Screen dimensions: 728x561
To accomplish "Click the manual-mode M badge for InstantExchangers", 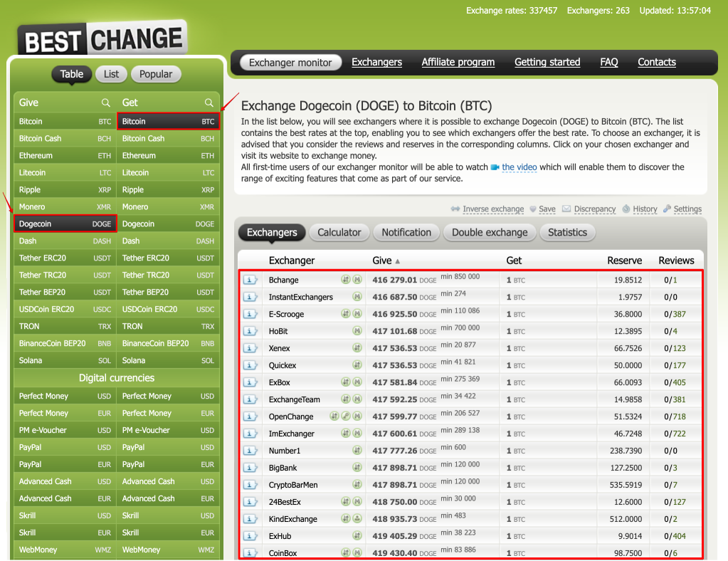I will [x=357, y=297].
